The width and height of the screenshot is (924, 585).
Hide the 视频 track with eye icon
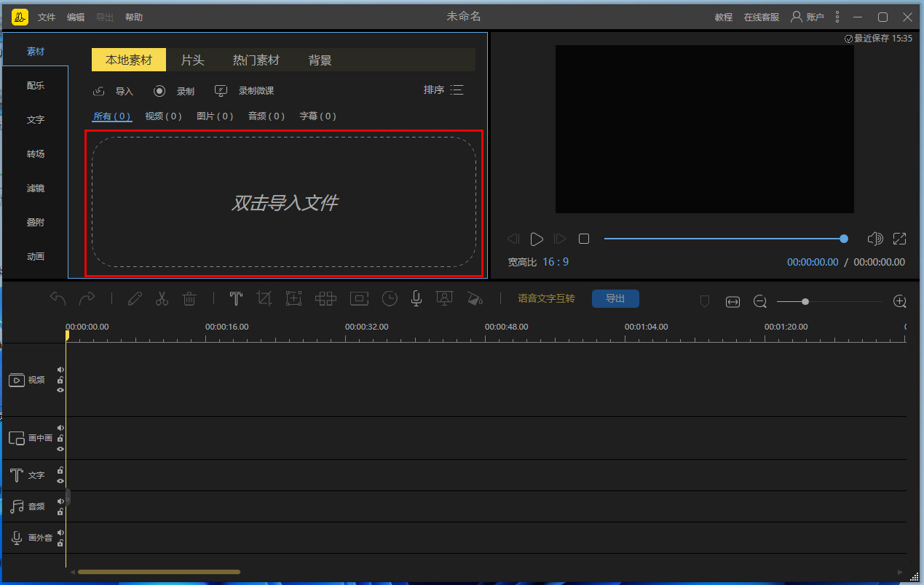(60, 390)
